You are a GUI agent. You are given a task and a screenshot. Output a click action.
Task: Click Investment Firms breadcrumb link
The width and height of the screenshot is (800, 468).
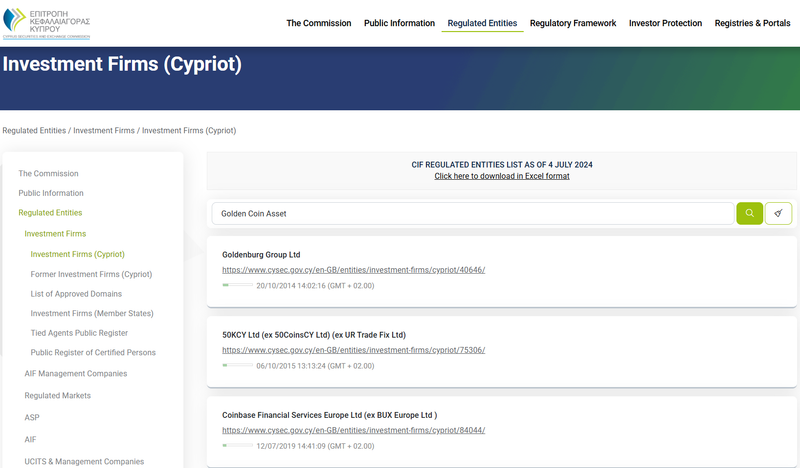104,131
